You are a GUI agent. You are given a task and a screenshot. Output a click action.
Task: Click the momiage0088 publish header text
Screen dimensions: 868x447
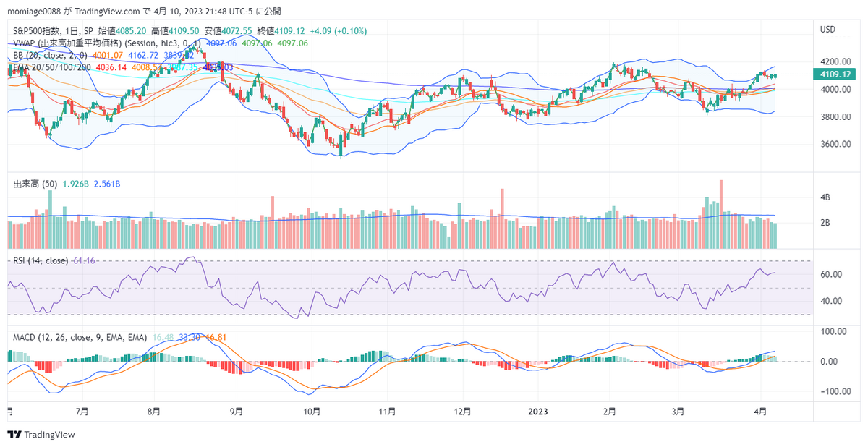(x=145, y=12)
